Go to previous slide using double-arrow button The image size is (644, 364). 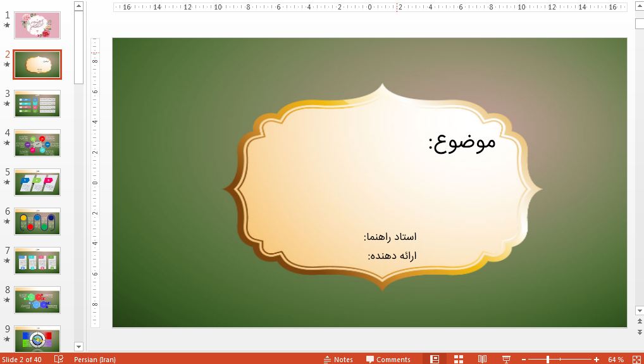640,322
